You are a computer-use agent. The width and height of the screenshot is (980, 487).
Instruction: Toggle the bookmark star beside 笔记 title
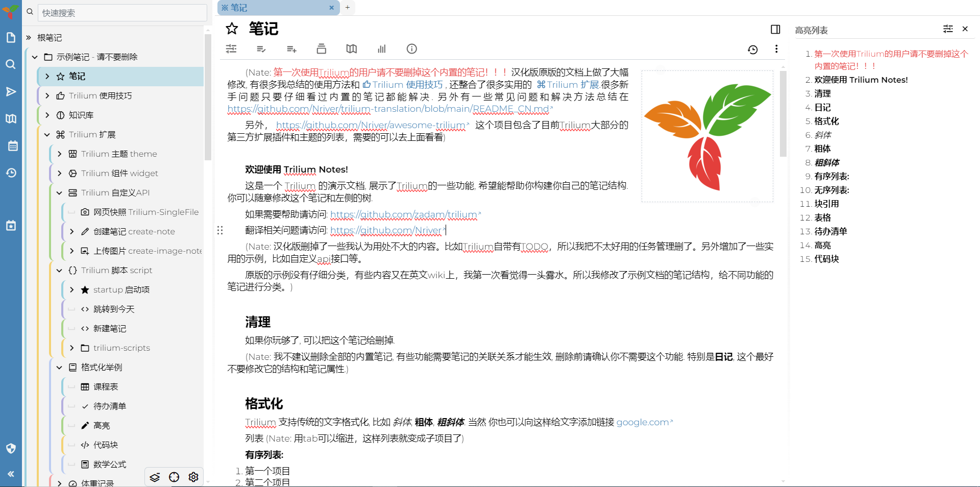tap(232, 29)
